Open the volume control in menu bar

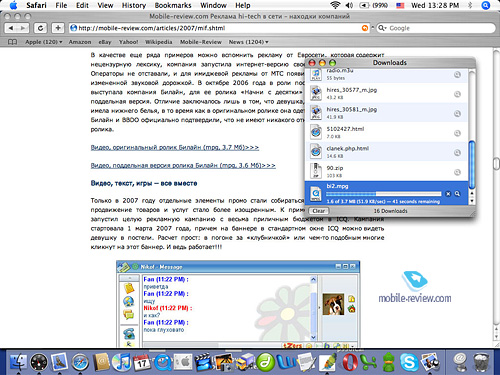point(349,5)
